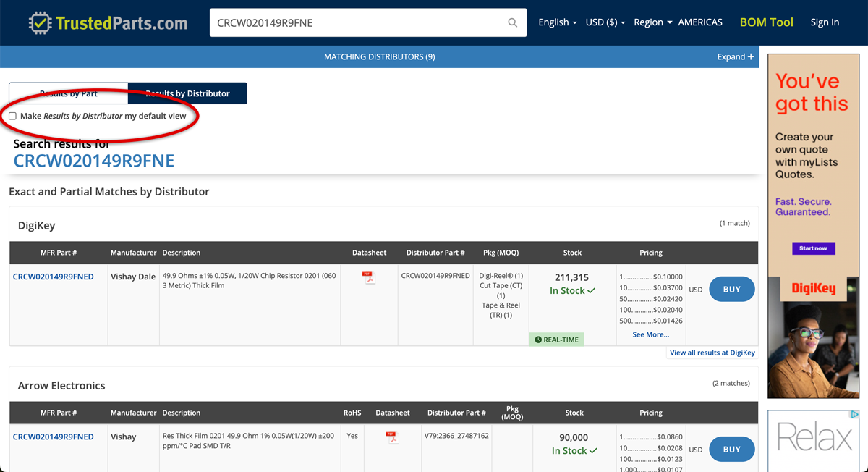Open the USD ($) currency dropdown

tap(605, 22)
